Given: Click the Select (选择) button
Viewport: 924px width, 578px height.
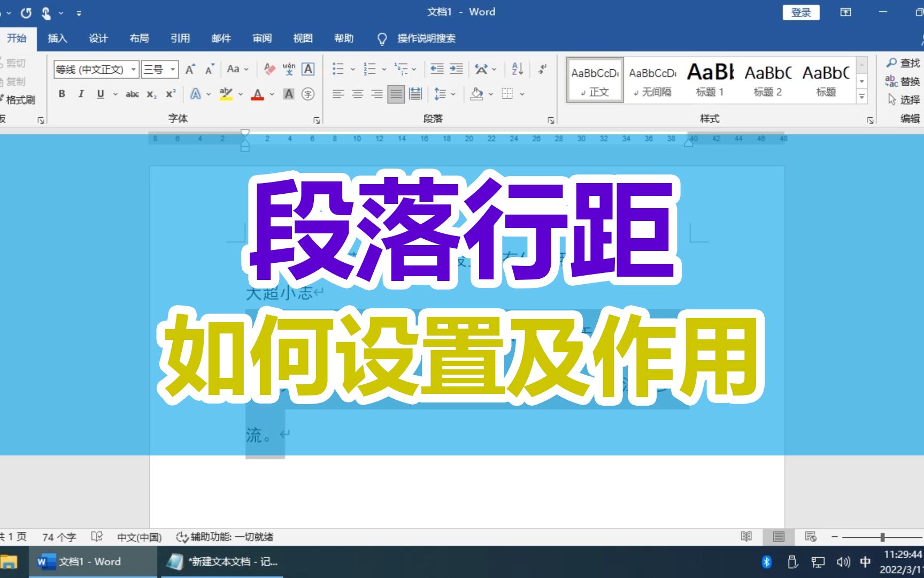Looking at the screenshot, I should pos(903,100).
